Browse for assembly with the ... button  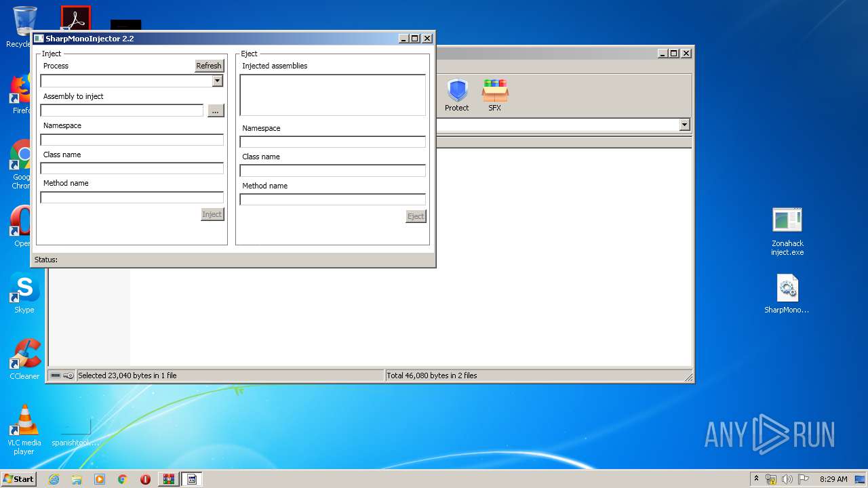click(x=216, y=110)
